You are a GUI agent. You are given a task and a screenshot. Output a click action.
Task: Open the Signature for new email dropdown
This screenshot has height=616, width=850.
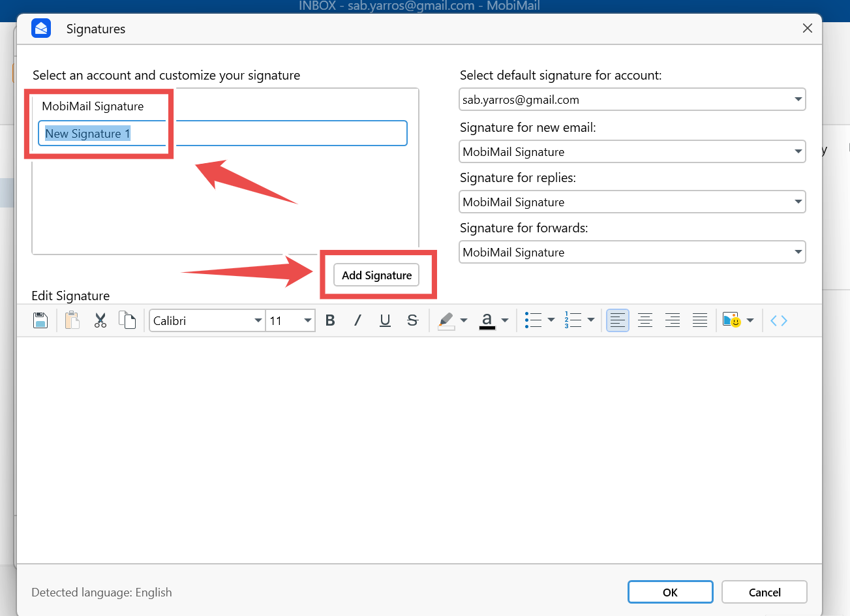pos(632,151)
